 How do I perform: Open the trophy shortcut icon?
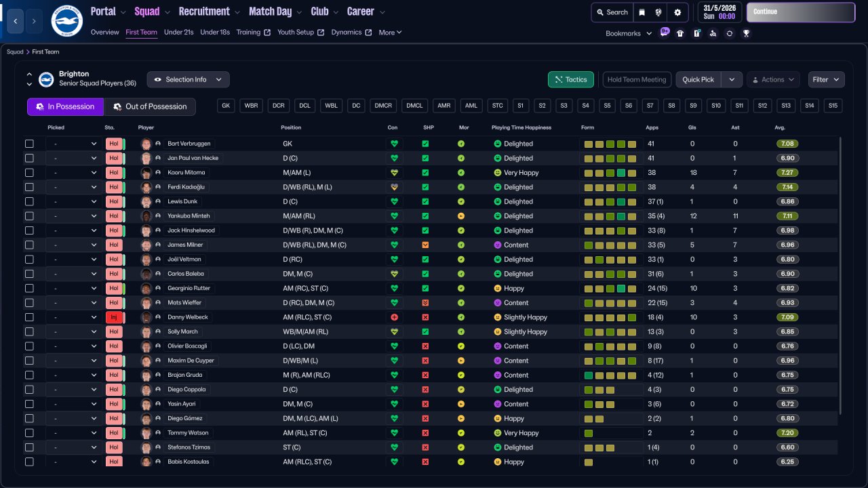[x=746, y=33]
